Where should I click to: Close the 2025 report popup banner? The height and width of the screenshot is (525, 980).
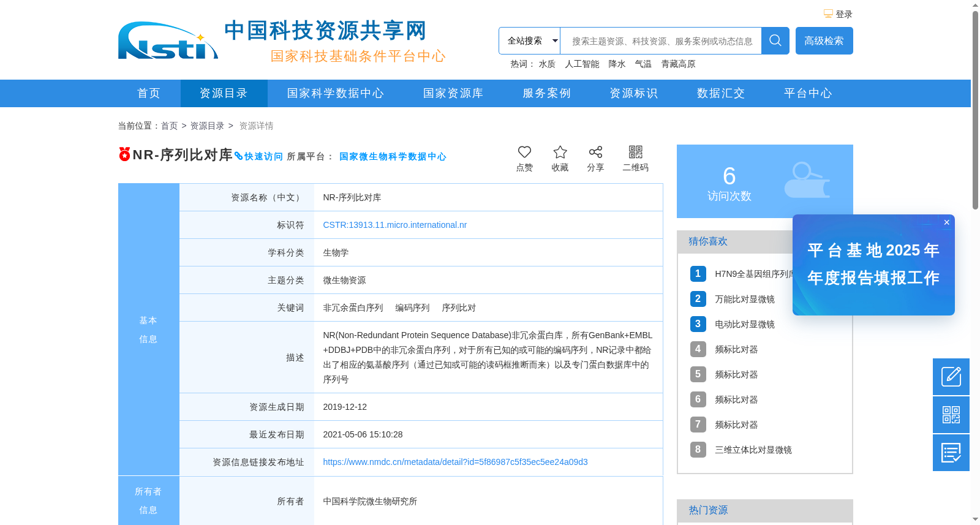point(946,222)
